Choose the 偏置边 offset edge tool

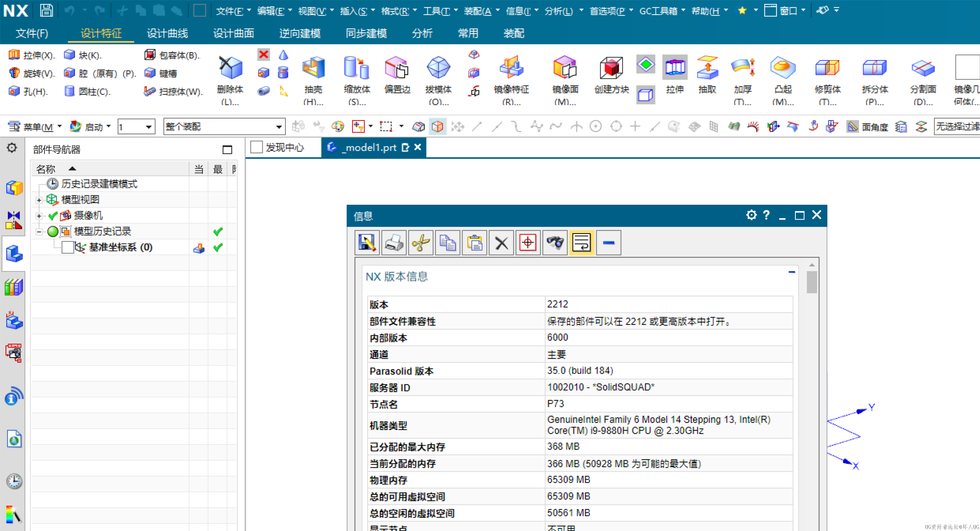click(x=397, y=75)
